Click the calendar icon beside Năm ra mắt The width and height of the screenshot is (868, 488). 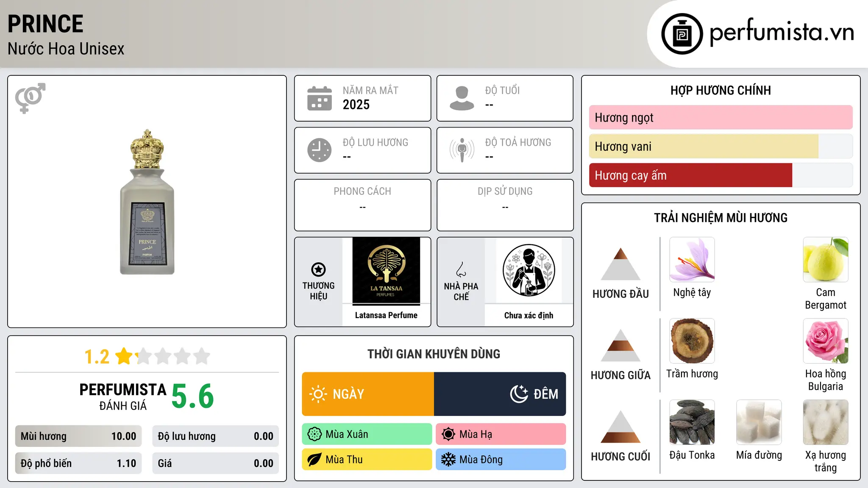click(x=320, y=98)
